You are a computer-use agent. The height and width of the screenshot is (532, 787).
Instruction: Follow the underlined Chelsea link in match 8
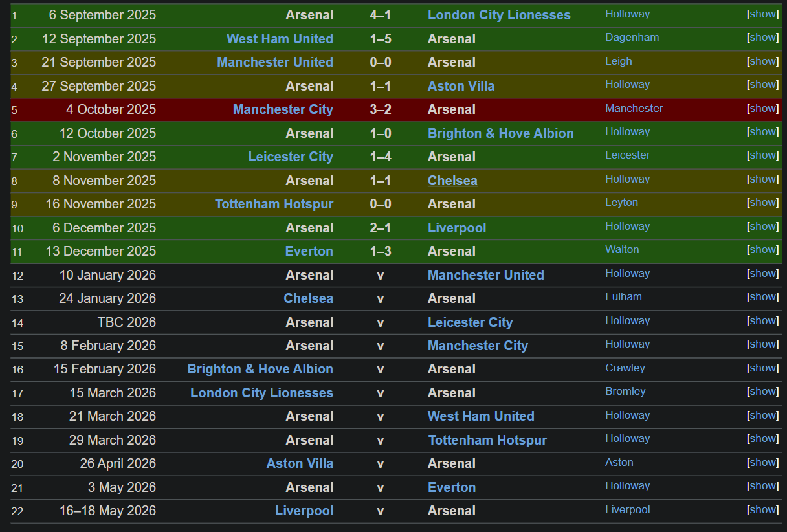pyautogui.click(x=452, y=181)
